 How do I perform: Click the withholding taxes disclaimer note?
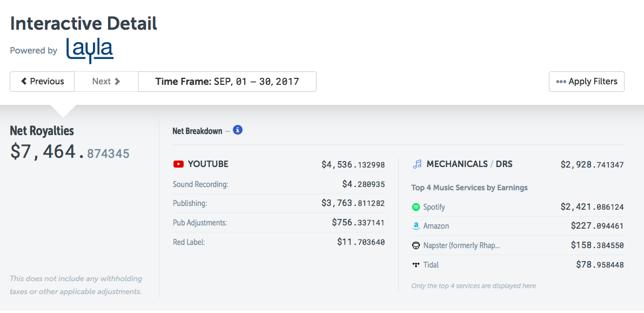click(x=76, y=285)
